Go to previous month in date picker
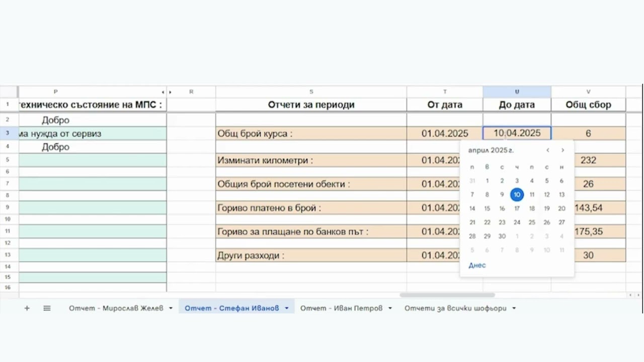This screenshot has height=362, width=644. (548, 150)
